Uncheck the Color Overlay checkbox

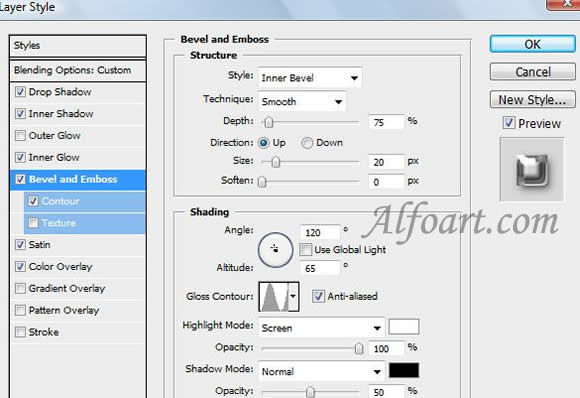20,266
